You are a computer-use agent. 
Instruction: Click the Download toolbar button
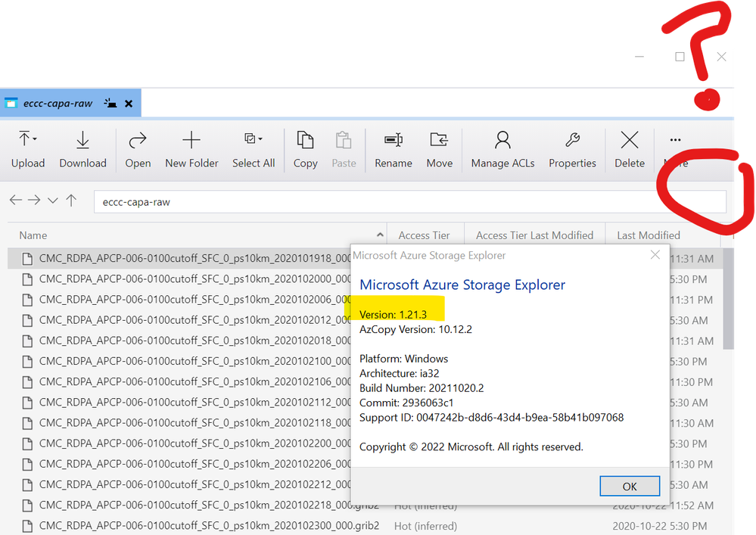(83, 150)
